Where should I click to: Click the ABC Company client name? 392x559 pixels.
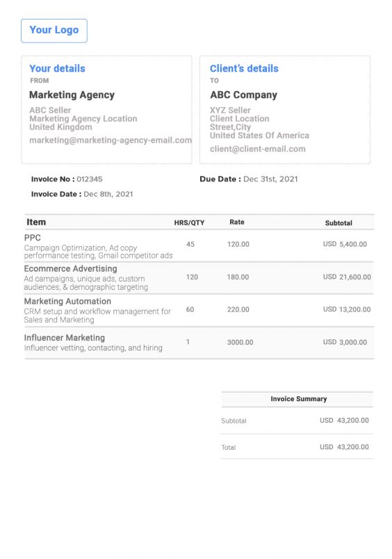click(243, 95)
